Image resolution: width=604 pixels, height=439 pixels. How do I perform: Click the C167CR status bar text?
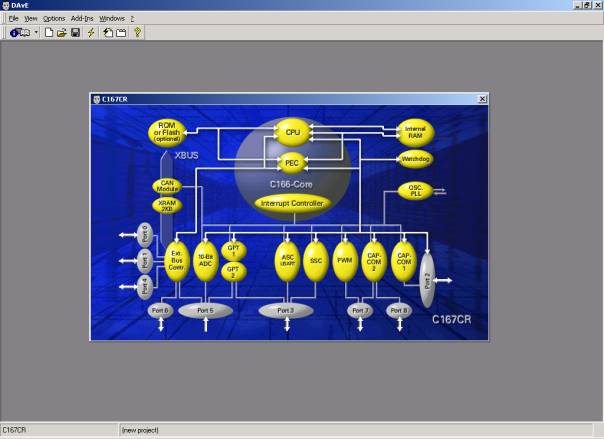(14, 430)
